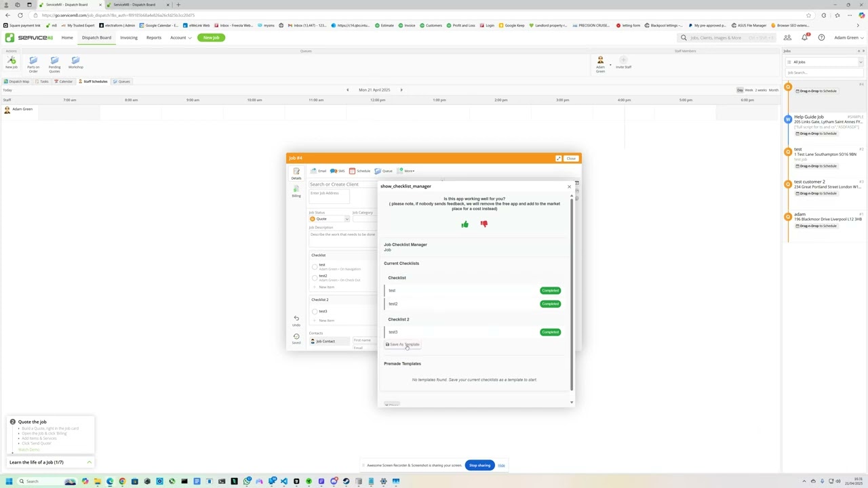Click the thumbs down feedback icon
Image resolution: width=868 pixels, height=488 pixels.
tap(484, 224)
